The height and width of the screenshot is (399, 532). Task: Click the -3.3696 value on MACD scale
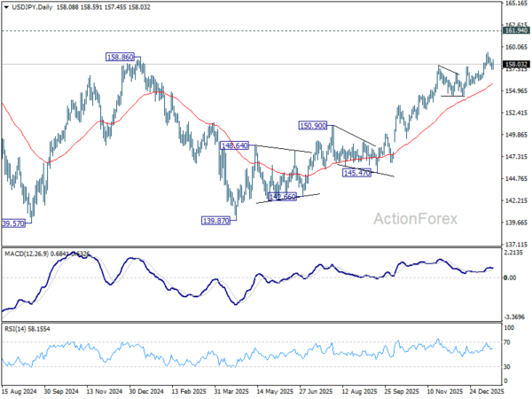click(x=514, y=317)
